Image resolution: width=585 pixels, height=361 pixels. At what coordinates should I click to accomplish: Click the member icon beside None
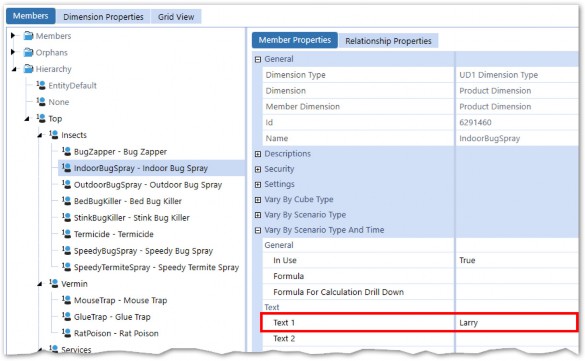pos(41,101)
